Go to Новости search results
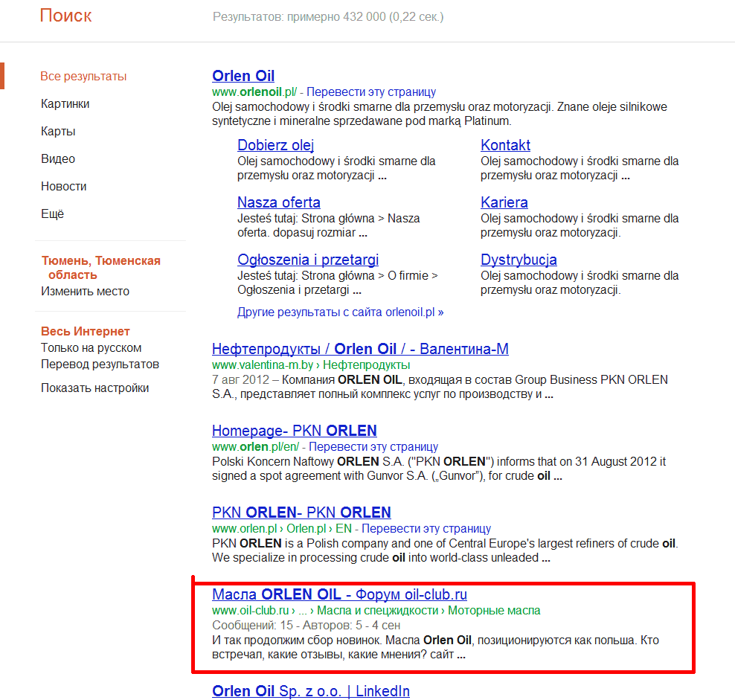Screen dimensions: 735x700 tap(64, 187)
